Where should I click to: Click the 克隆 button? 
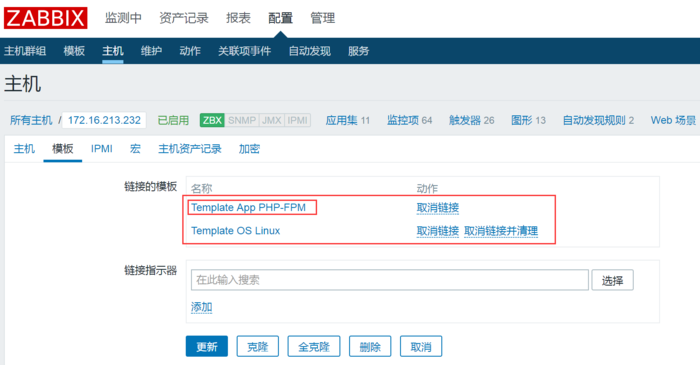point(258,346)
